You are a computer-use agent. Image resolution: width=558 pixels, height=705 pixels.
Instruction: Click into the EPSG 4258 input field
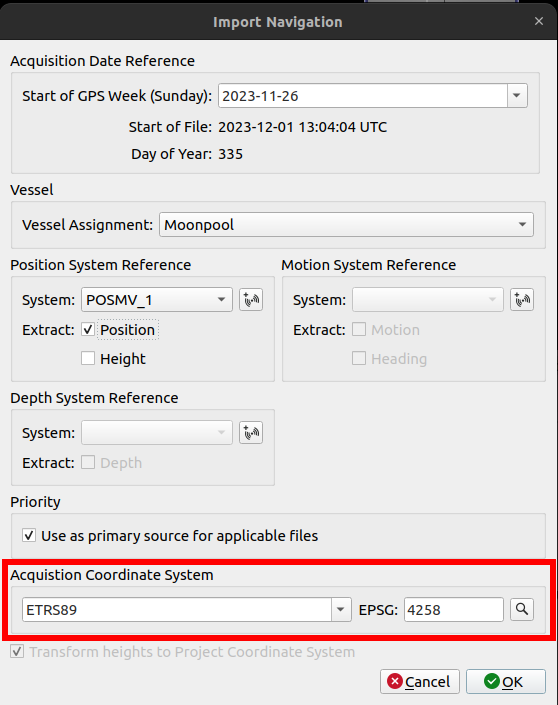pos(454,610)
